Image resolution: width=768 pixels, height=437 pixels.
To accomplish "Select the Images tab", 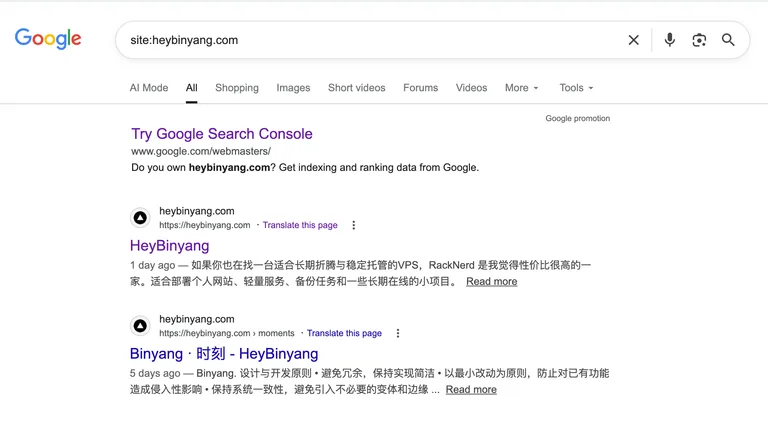I will coord(293,88).
